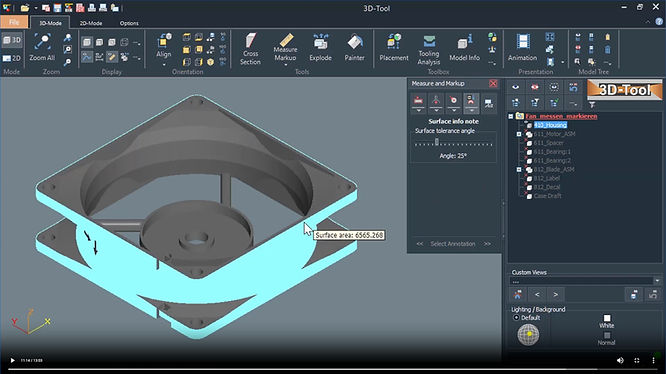Open the File menu tab
The image size is (666, 374).
point(14,22)
